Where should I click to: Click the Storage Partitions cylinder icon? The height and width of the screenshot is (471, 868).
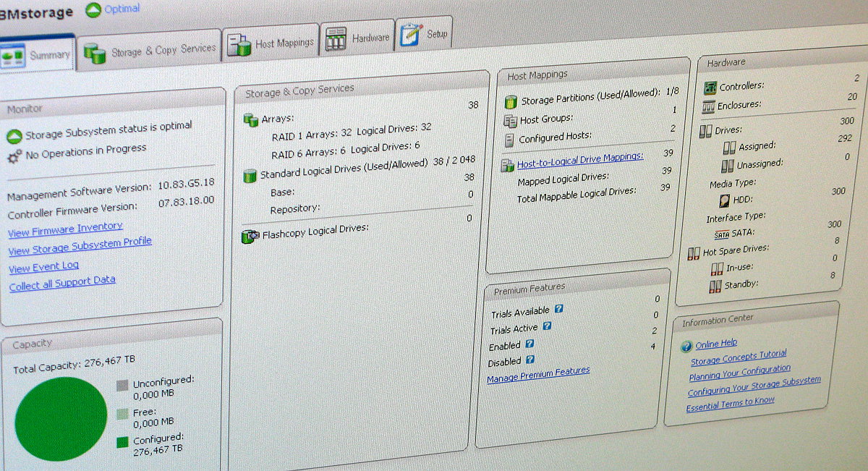tap(511, 101)
